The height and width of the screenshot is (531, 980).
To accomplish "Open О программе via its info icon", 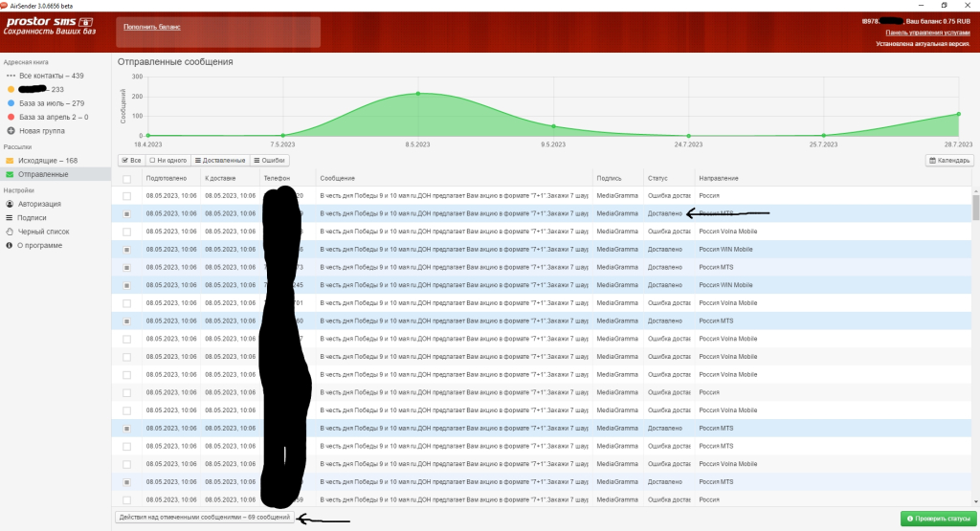I will pyautogui.click(x=10, y=245).
